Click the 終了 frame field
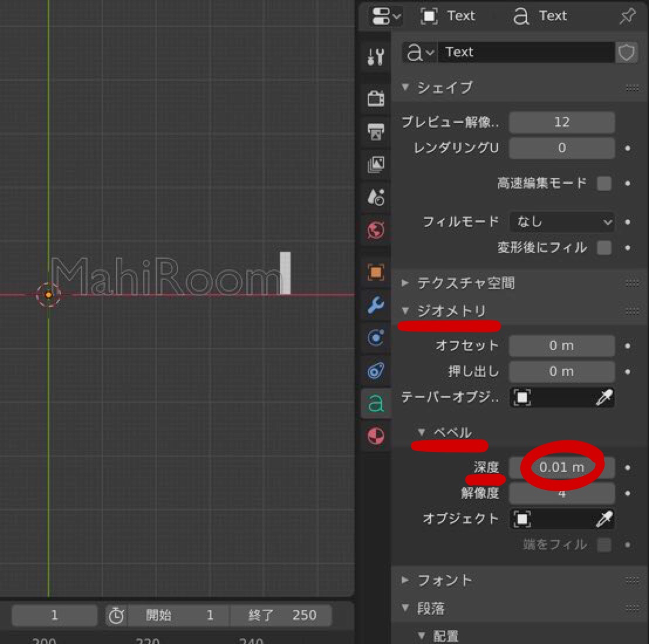The height and width of the screenshot is (644, 649). (x=281, y=615)
